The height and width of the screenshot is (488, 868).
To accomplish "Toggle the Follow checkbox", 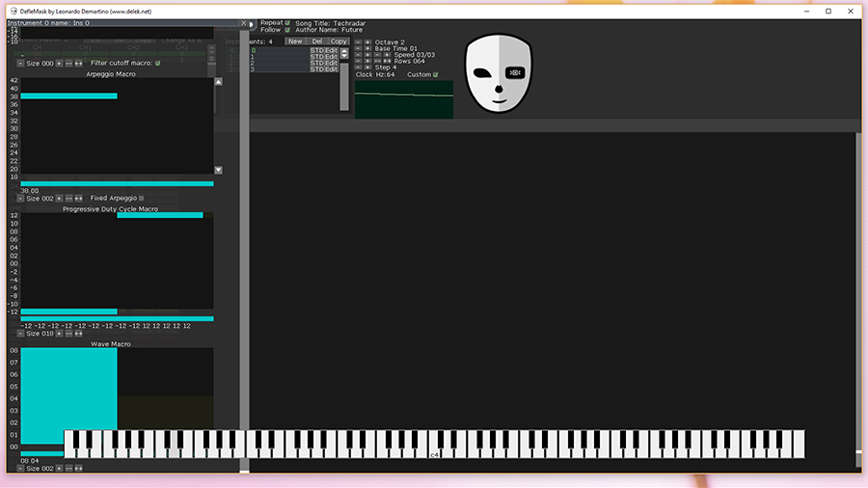I will pos(287,30).
